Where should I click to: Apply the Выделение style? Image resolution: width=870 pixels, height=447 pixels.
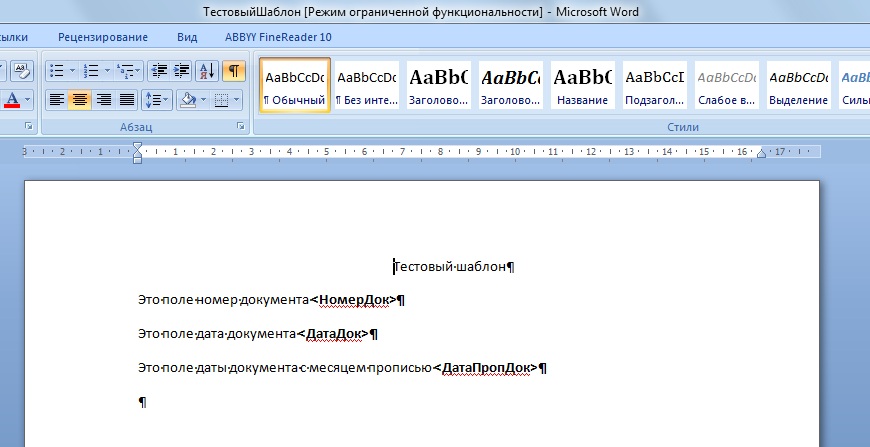(x=798, y=85)
